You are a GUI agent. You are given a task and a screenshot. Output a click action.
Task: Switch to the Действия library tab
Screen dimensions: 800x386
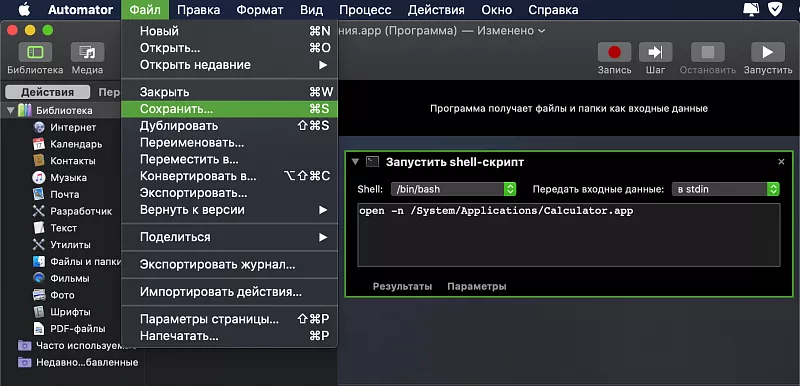point(47,92)
